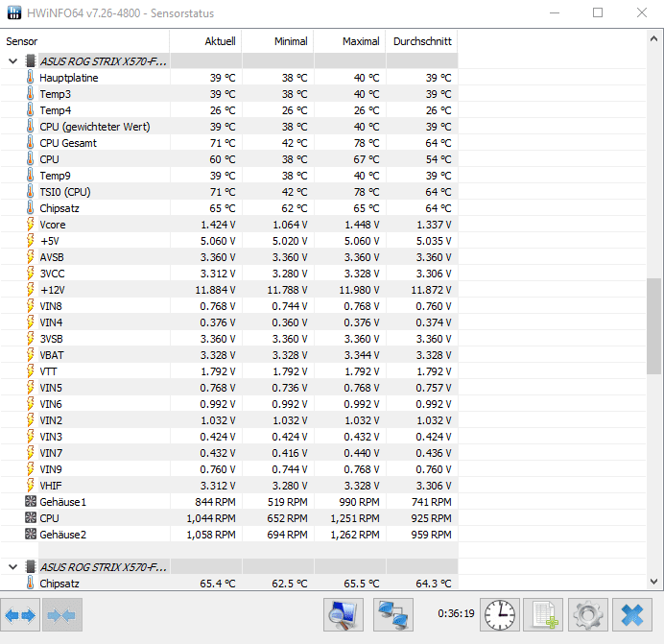
Task: Select the VIN5 voltage row
Action: tap(228, 388)
